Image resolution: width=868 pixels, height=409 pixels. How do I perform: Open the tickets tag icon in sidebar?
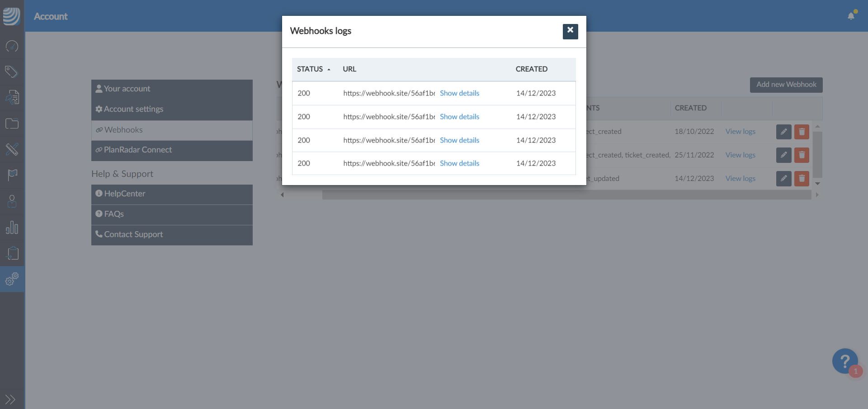pyautogui.click(x=12, y=71)
